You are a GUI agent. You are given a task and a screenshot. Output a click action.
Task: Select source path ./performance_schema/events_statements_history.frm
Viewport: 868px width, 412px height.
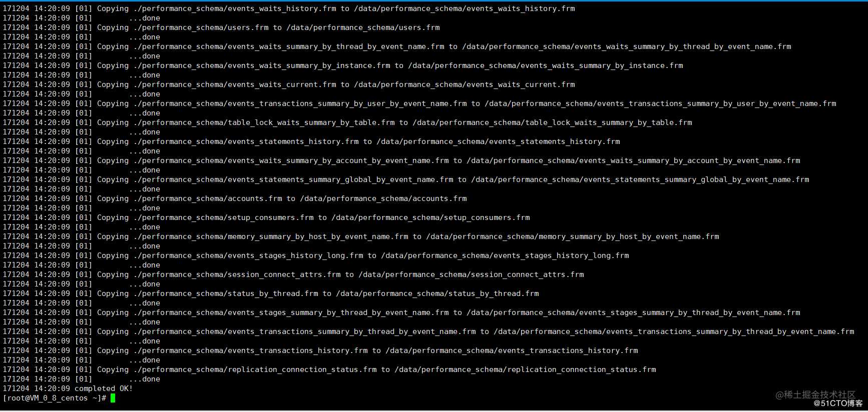[x=246, y=141]
